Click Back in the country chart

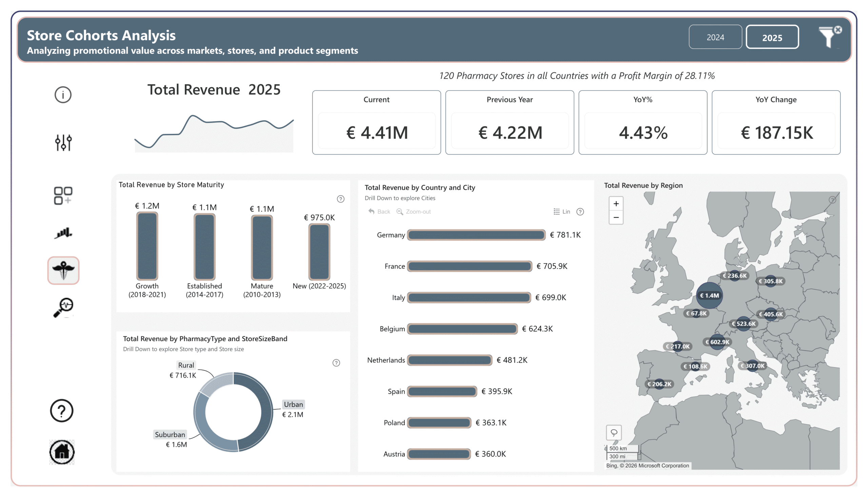tap(379, 212)
